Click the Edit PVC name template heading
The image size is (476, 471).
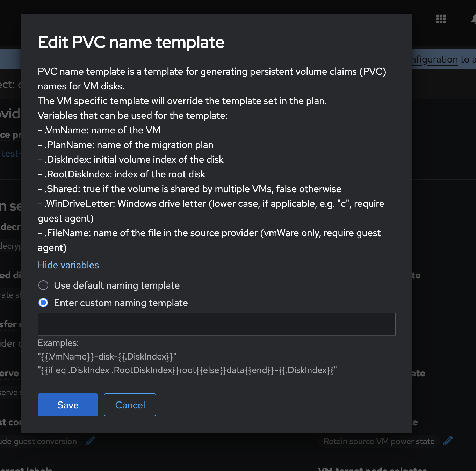pyautogui.click(x=131, y=42)
